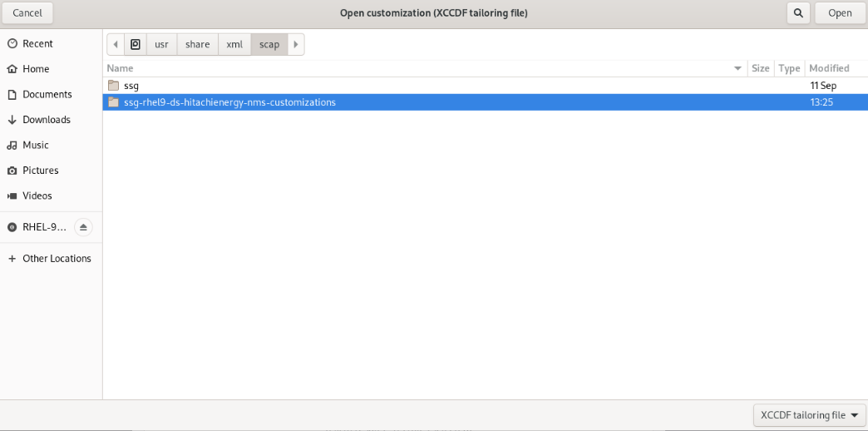The height and width of the screenshot is (431, 868).
Task: Go to the Home folder
Action: (x=36, y=69)
